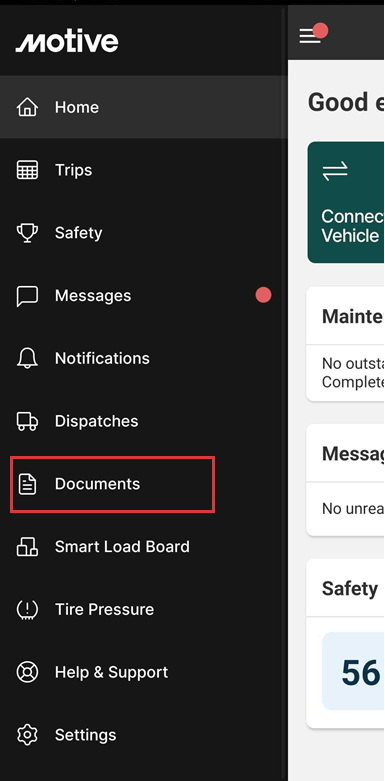Viewport: 385px width, 781px height.
Task: Tap the Safety score 56 tile
Action: (354, 671)
